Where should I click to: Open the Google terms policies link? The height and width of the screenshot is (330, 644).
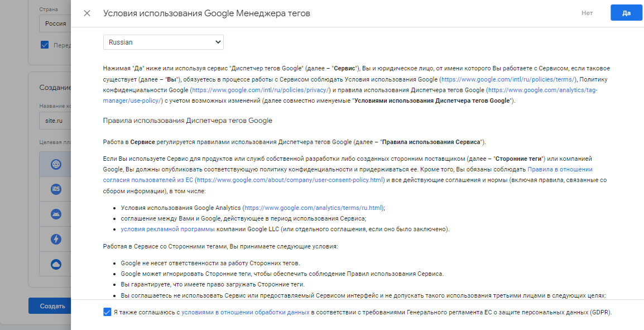pos(508,79)
